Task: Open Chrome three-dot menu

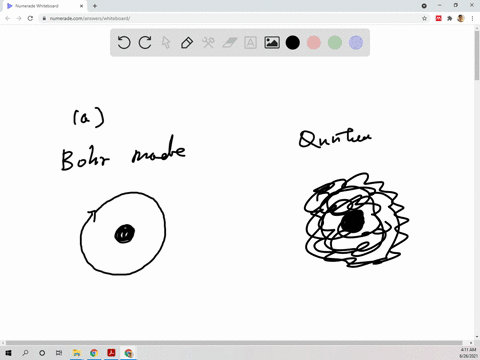Action: pyautogui.click(x=472, y=18)
